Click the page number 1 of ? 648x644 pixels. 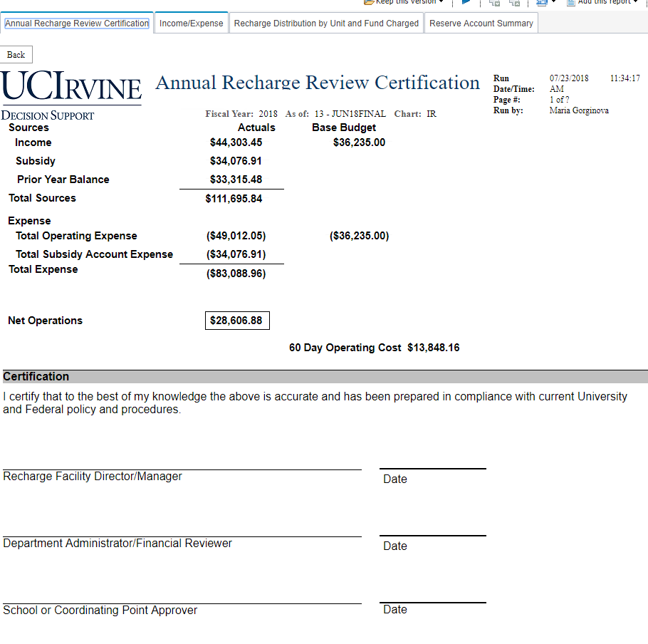click(x=559, y=100)
